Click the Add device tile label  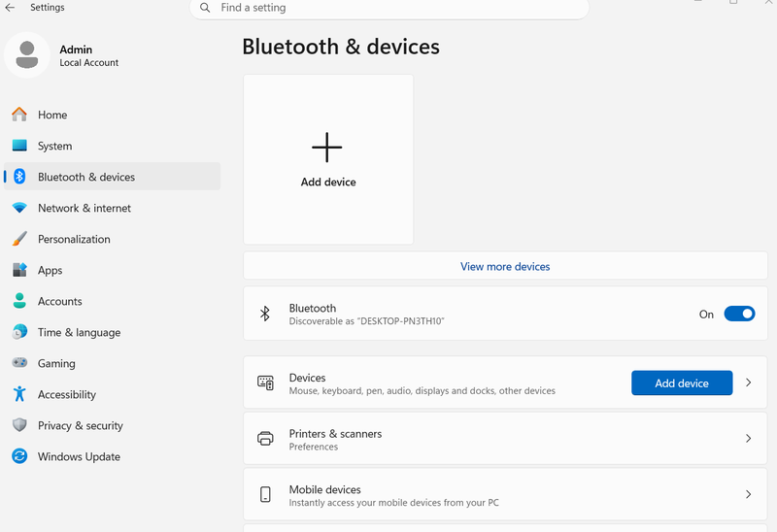tap(328, 182)
